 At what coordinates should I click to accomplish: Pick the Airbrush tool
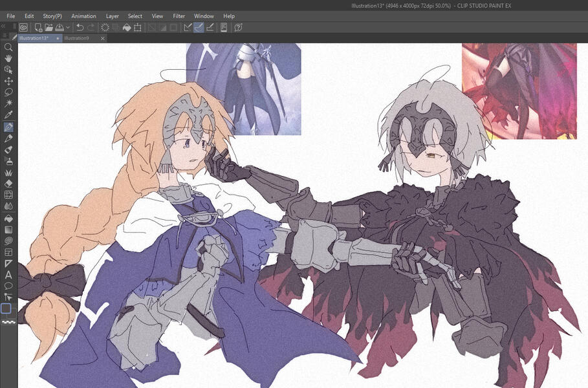click(8, 161)
